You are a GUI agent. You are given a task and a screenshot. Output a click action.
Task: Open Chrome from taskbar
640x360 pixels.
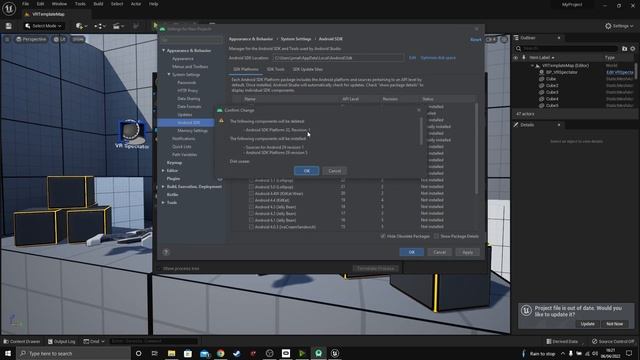pos(221,353)
